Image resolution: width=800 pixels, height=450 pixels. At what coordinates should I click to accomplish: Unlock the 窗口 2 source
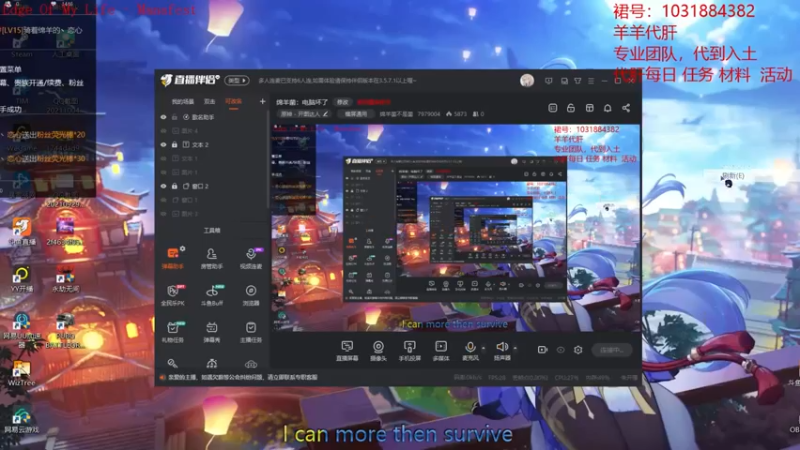(174, 186)
